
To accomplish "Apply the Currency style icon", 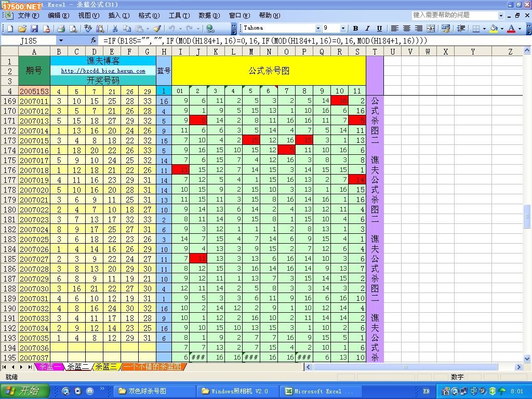I will pos(445,29).
